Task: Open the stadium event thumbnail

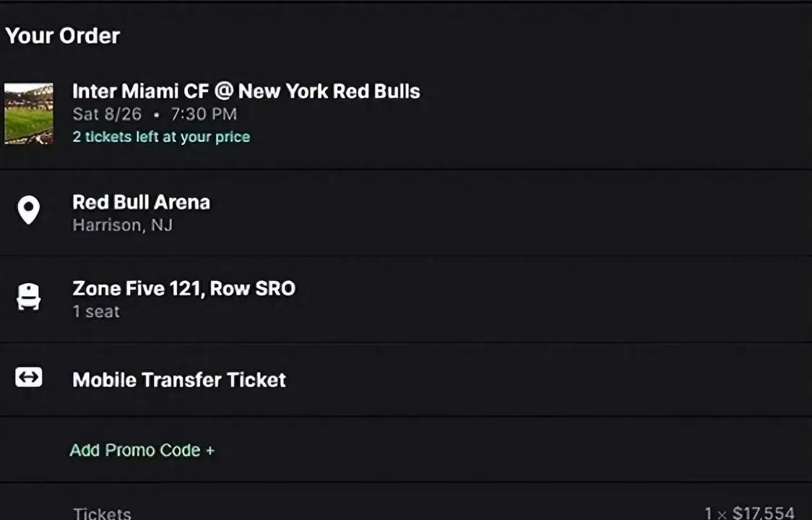Action: 29,113
